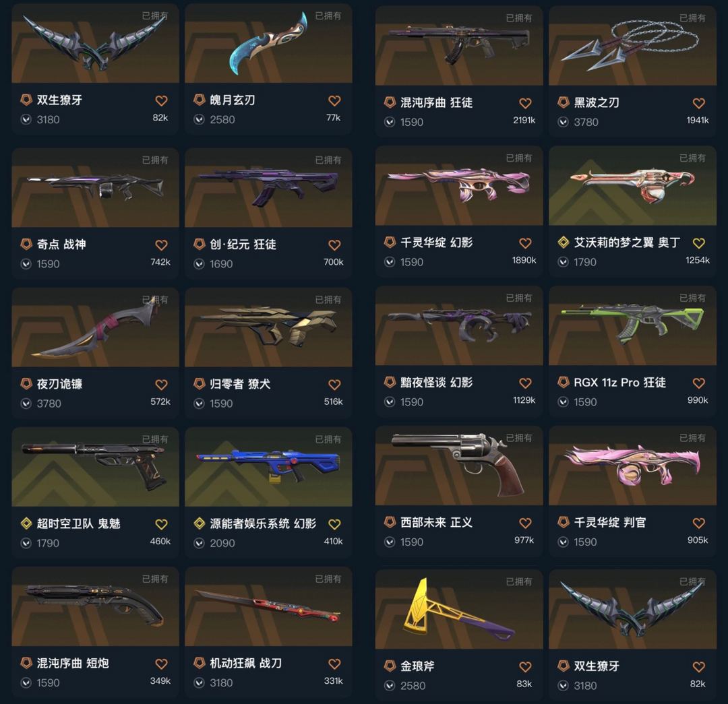Toggle the heart on 奇点 战神
The image size is (728, 704).
[161, 245]
